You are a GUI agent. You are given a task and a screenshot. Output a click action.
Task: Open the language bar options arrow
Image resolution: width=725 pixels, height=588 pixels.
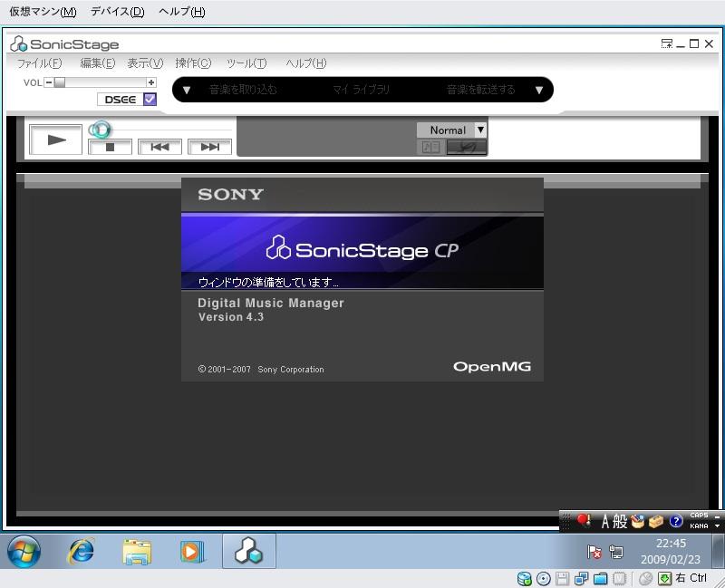coord(717,526)
